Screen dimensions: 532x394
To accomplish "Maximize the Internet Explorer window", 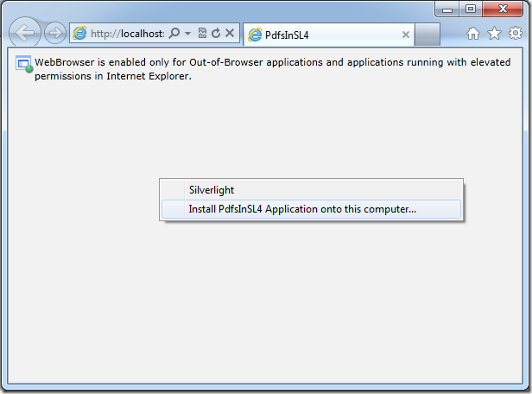I will (x=471, y=10).
